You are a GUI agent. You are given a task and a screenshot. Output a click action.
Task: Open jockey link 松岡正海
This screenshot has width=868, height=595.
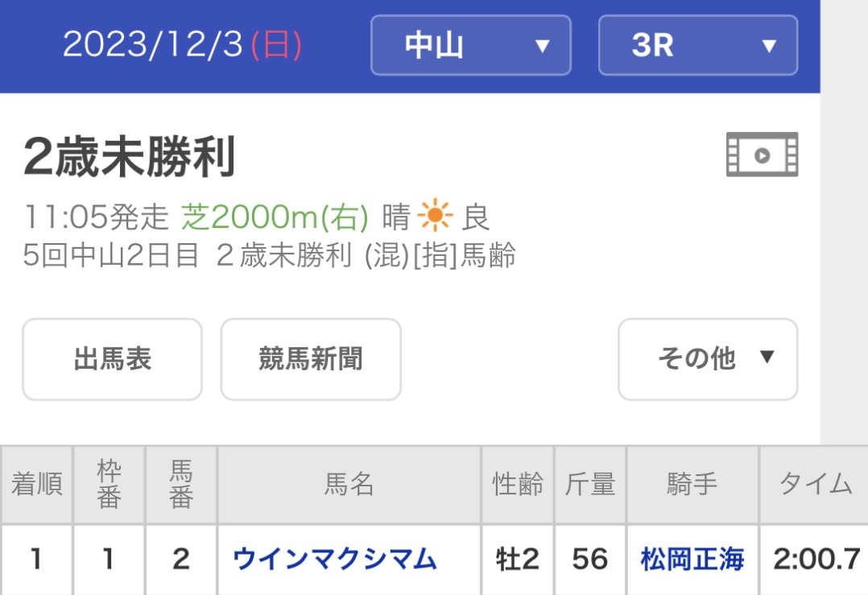click(x=692, y=559)
